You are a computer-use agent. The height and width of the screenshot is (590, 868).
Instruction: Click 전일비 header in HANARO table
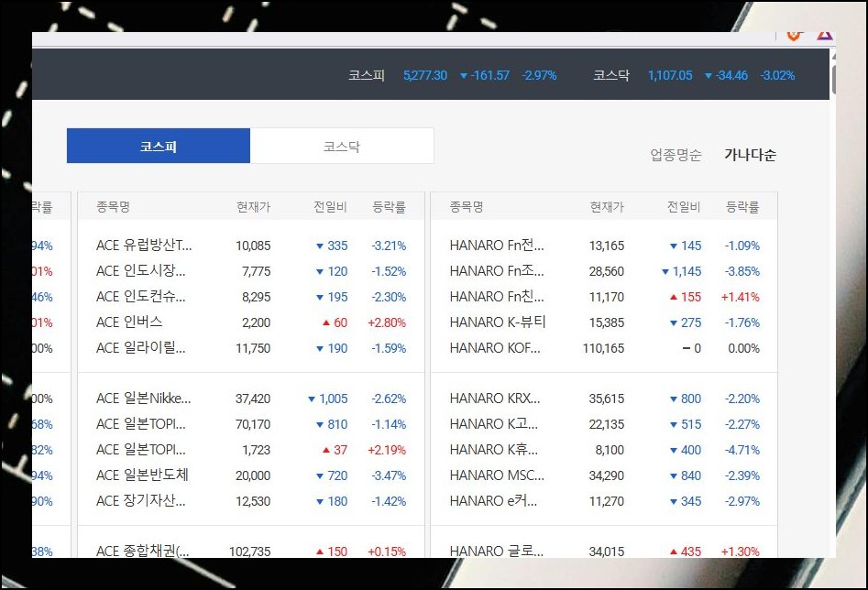tap(684, 206)
